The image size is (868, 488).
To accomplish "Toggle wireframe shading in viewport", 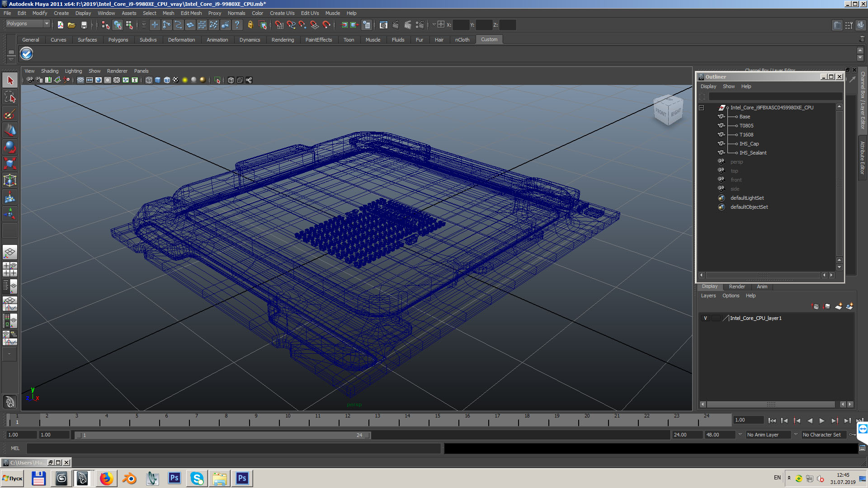I will coord(149,80).
